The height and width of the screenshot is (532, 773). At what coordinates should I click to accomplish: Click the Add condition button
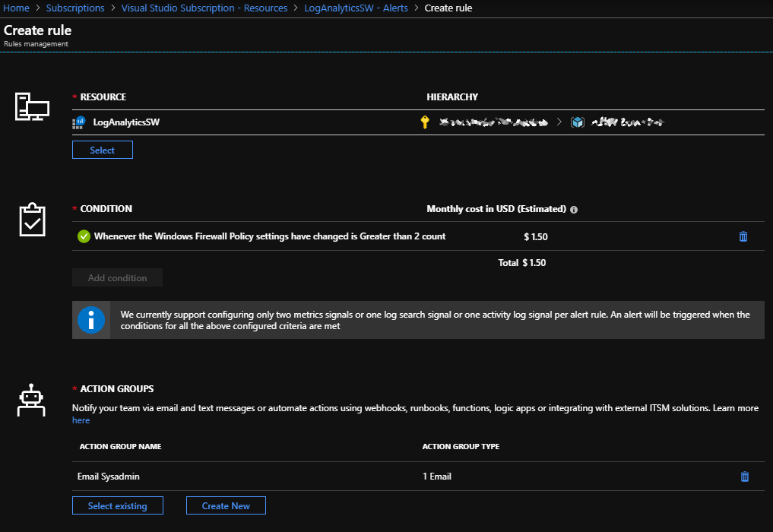click(x=117, y=278)
